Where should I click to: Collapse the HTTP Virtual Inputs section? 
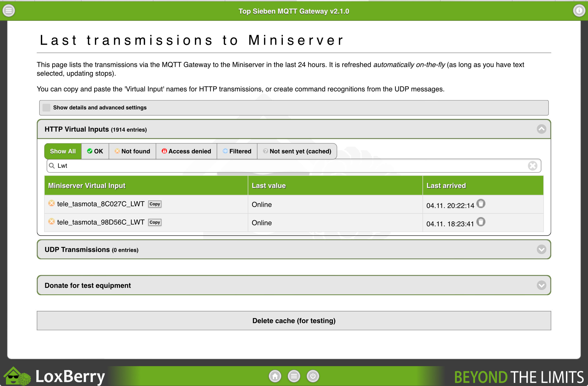click(x=541, y=129)
